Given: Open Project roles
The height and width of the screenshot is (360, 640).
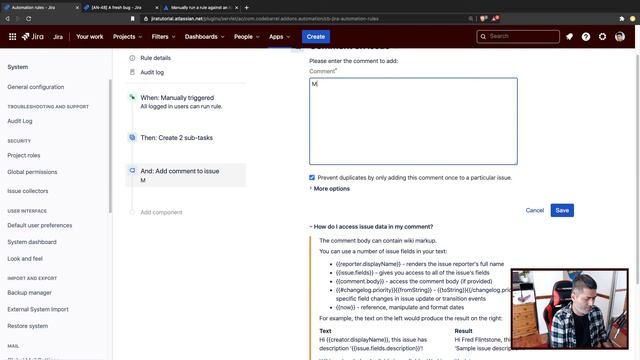Looking at the screenshot, I should [24, 155].
